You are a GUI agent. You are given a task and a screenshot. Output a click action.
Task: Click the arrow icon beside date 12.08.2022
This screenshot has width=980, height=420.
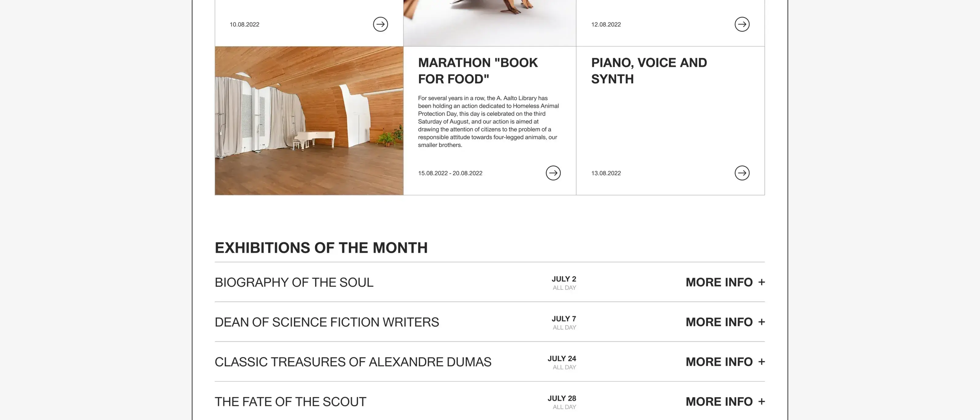pos(742,24)
